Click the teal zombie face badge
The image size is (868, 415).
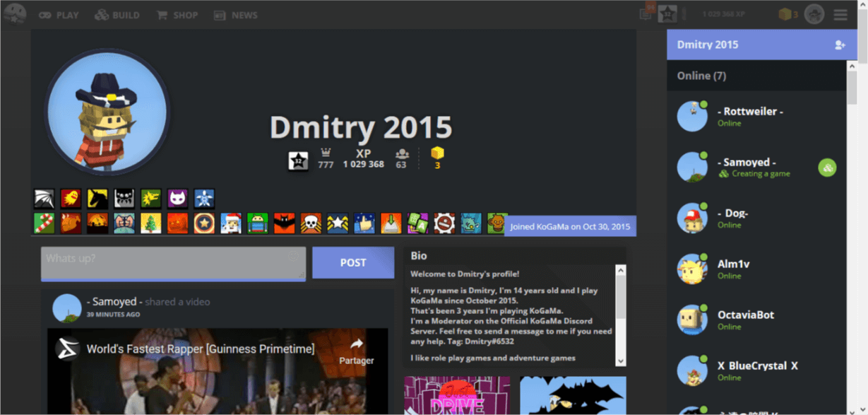471,223
